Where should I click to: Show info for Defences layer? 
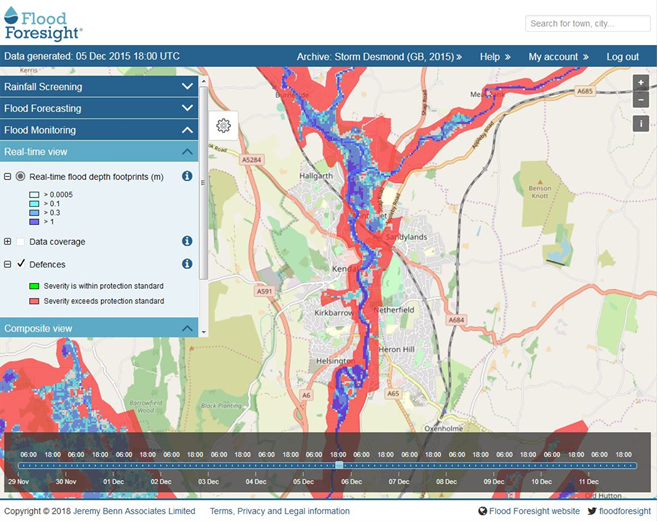click(x=186, y=264)
